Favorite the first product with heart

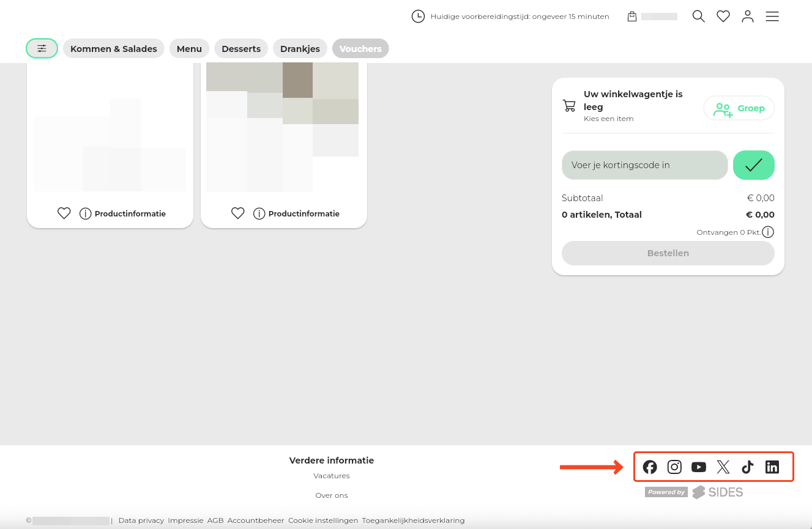[64, 213]
